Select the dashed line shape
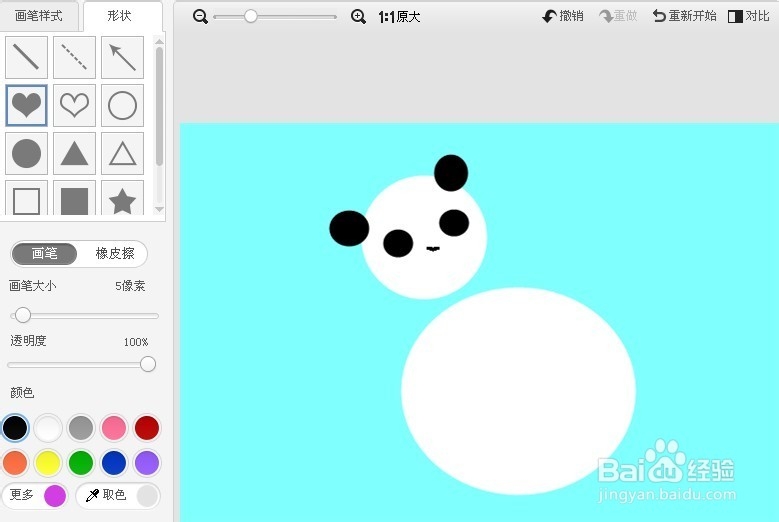Screen dimensions: 779x522 pos(74,57)
